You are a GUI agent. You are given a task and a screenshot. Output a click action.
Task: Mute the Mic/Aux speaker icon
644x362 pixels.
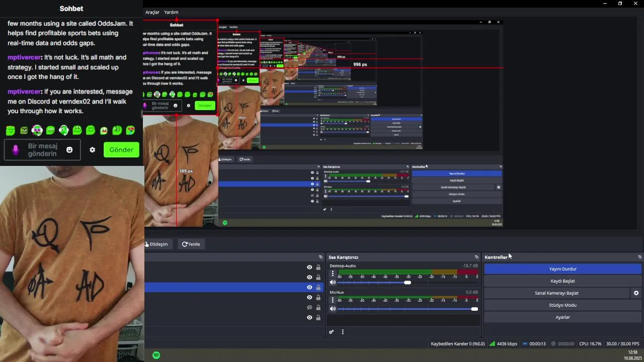point(333,309)
